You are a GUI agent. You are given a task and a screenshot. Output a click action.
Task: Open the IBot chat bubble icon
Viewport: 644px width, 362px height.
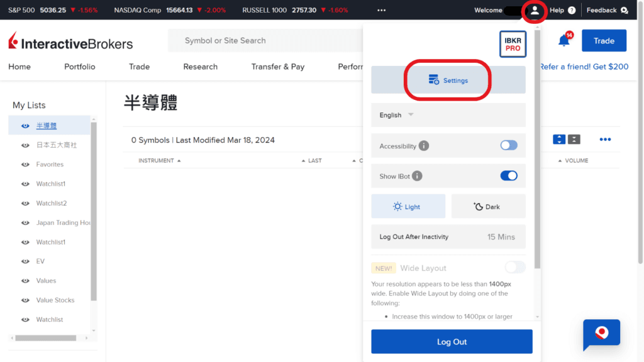pyautogui.click(x=601, y=334)
